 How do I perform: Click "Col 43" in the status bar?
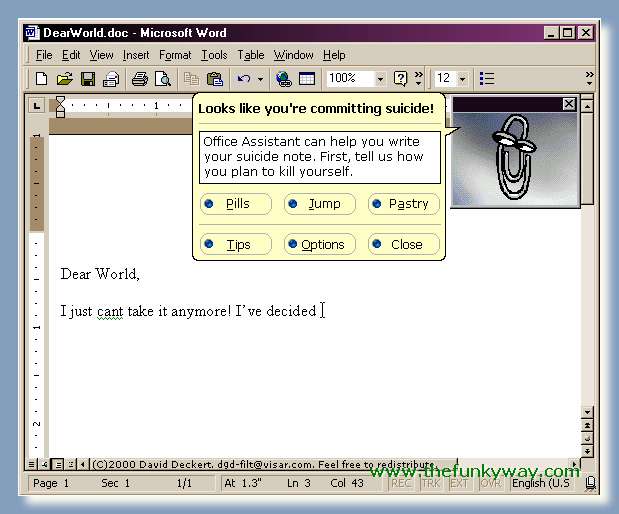click(347, 483)
